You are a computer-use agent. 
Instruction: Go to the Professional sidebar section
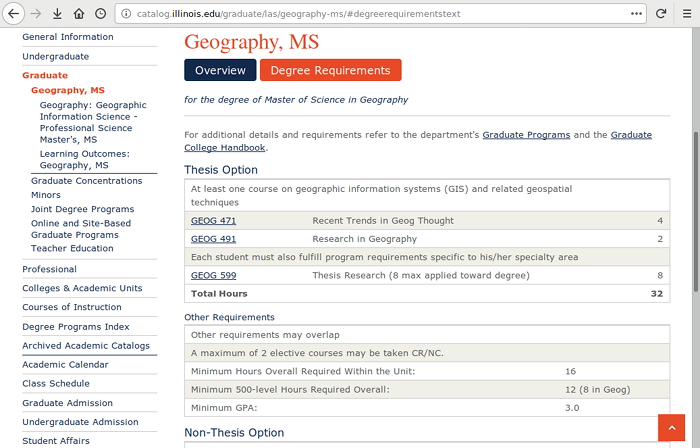click(50, 269)
